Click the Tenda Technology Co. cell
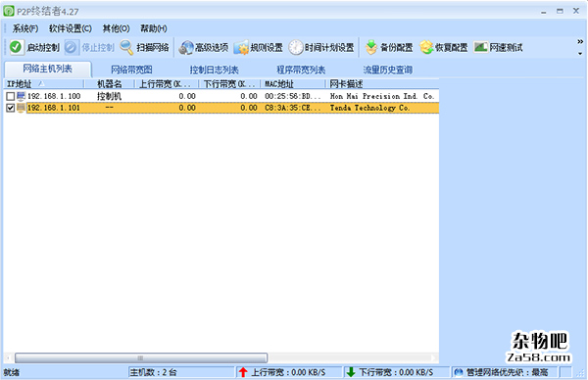Viewport: 588px width, 380px height. pos(369,108)
